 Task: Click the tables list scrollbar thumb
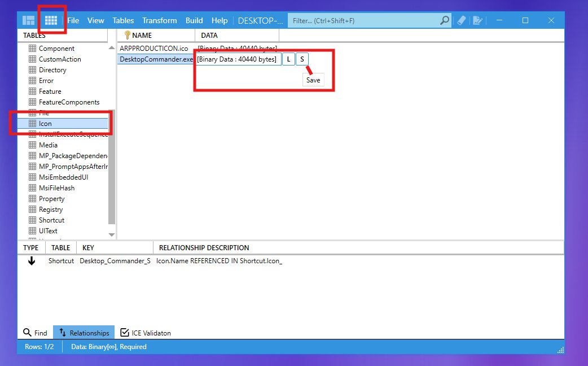pyautogui.click(x=111, y=167)
